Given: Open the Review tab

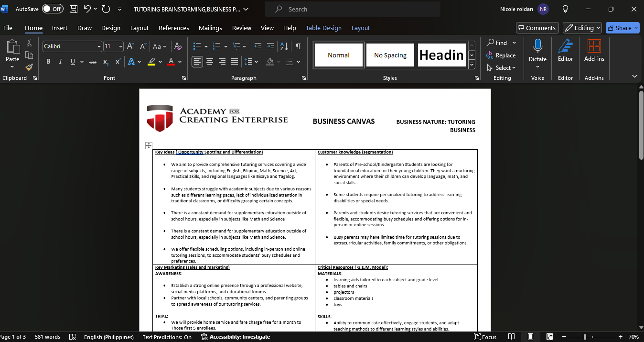Looking at the screenshot, I should (242, 28).
